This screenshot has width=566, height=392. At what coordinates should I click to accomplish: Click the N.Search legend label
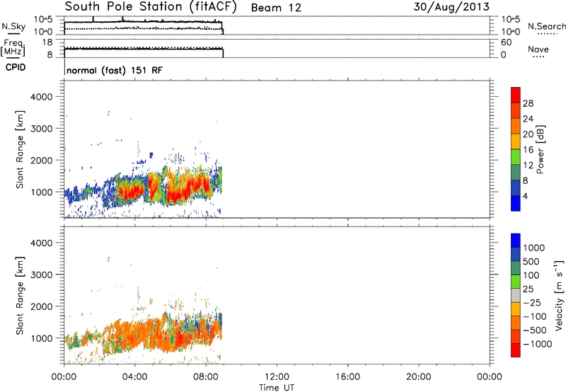coord(546,26)
